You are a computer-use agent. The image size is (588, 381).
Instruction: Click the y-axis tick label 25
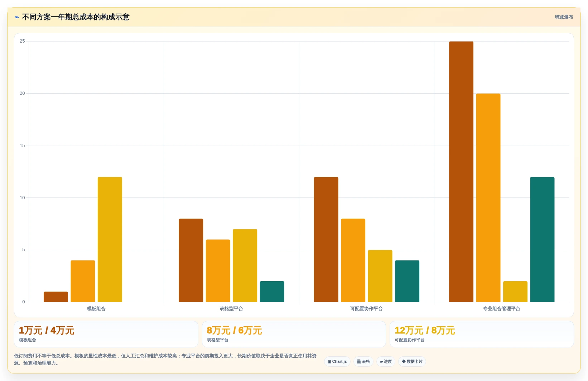22,41
